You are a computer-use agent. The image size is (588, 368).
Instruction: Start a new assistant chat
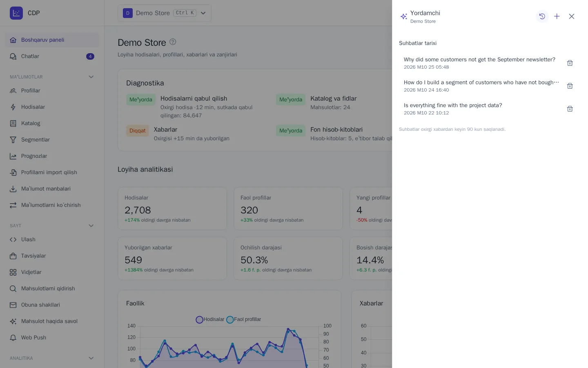[x=557, y=16]
